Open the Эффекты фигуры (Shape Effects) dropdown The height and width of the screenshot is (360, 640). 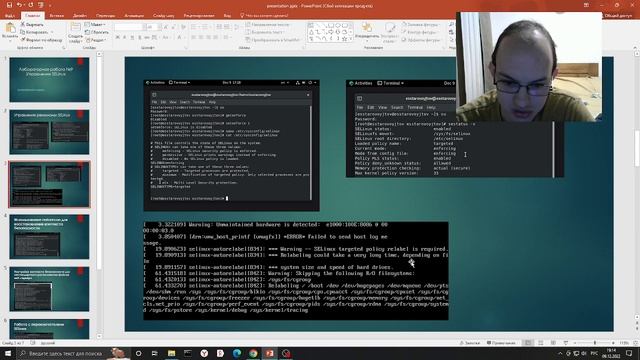click(x=421, y=40)
